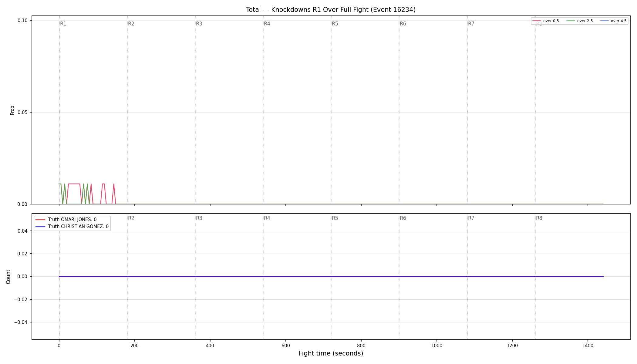Click the R1 round marker in the top chart
Screen dimensions: 637x364
tap(63, 24)
